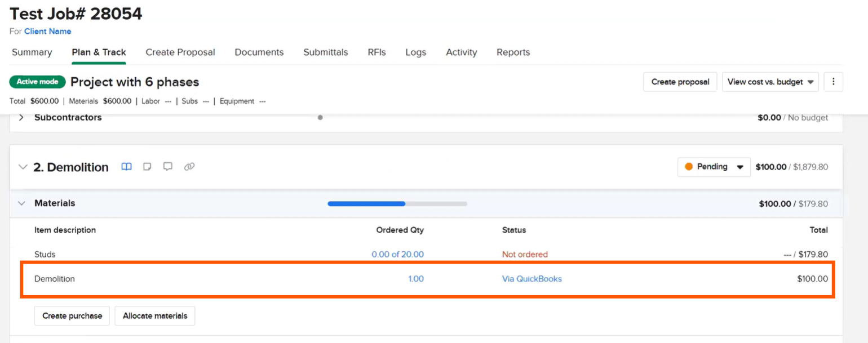Image resolution: width=868 pixels, height=343 pixels.
Task: Click the Materials budget progress bar
Action: tap(397, 203)
